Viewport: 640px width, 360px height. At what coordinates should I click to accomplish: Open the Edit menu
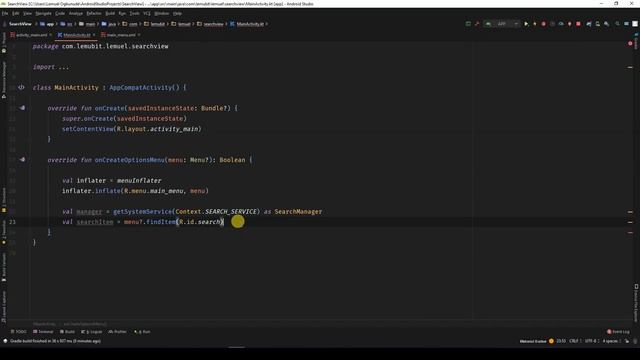[16, 13]
